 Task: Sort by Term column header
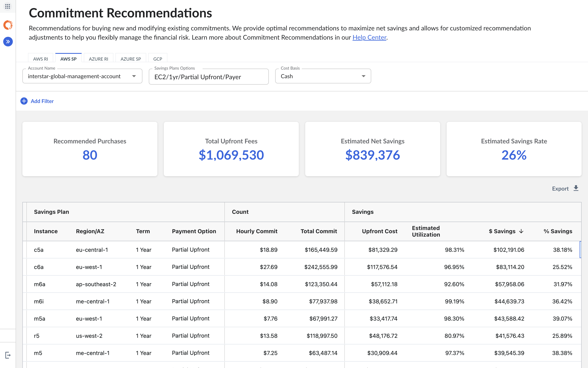click(143, 231)
